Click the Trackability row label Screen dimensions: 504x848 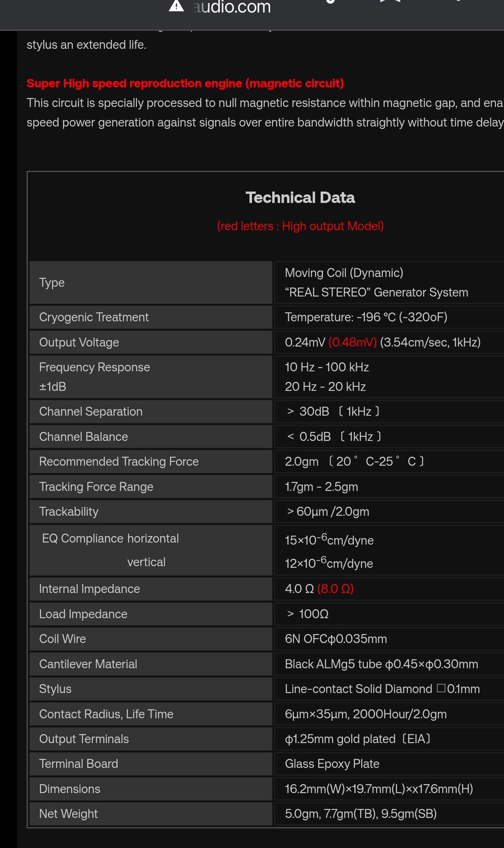(x=69, y=512)
